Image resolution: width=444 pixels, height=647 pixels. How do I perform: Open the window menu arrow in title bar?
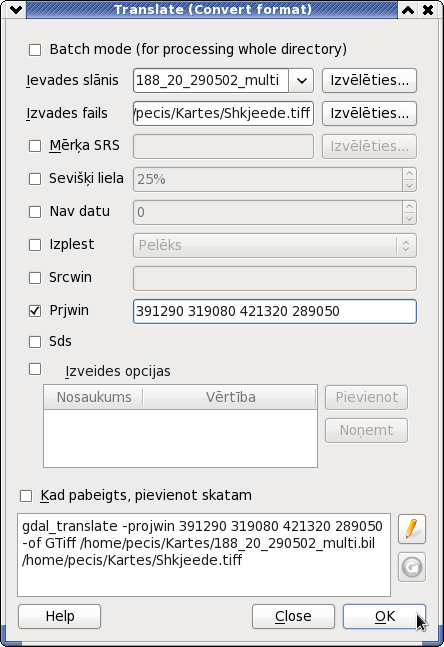point(16,9)
